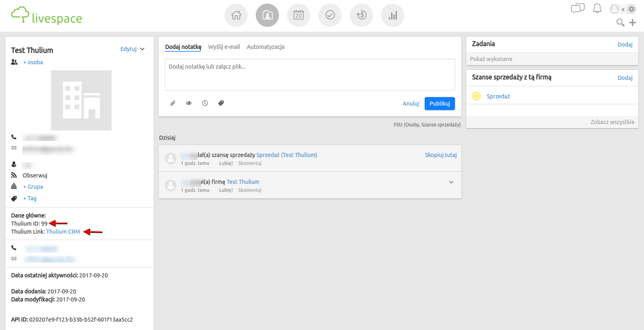Open the notifications bell
Screen dimensions: 644x330
(x=597, y=8)
